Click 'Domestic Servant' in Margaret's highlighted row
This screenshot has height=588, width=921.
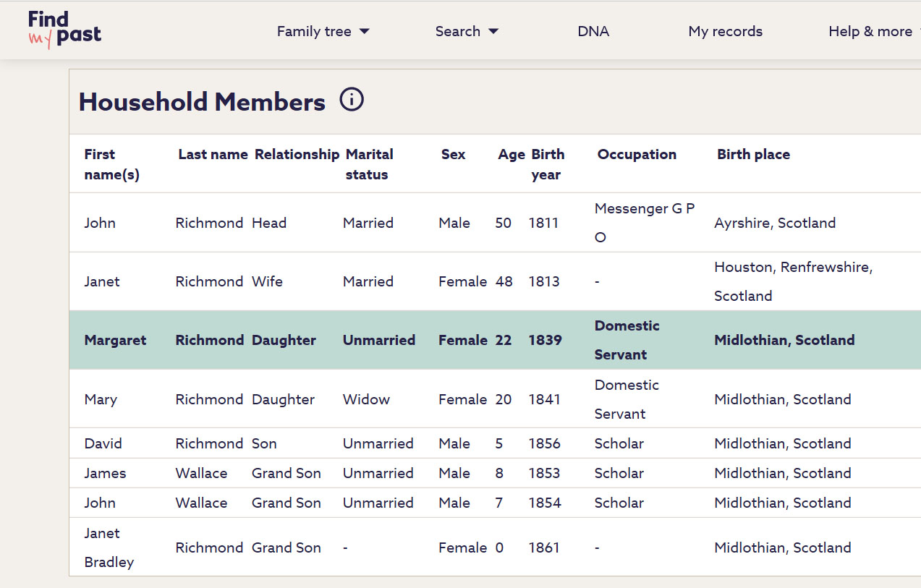627,340
